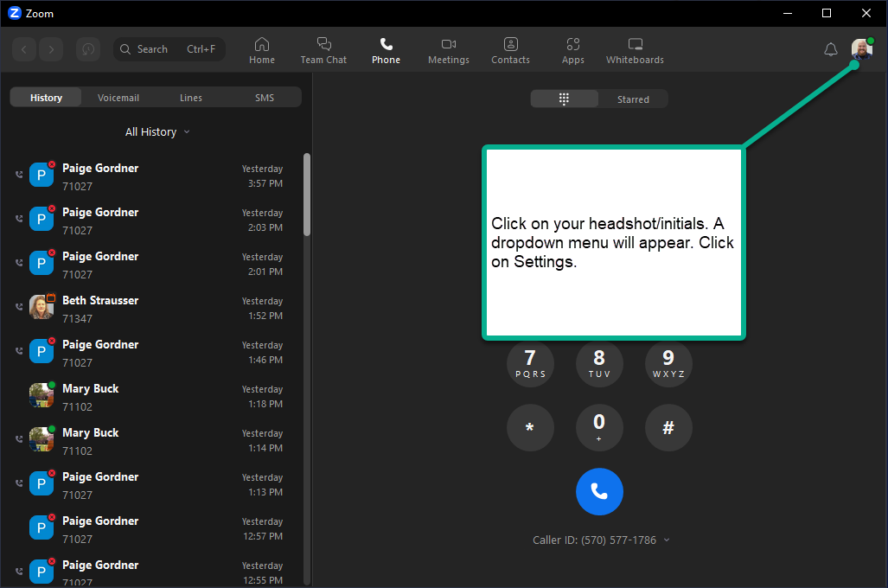Open Whiteboards

pyautogui.click(x=635, y=51)
